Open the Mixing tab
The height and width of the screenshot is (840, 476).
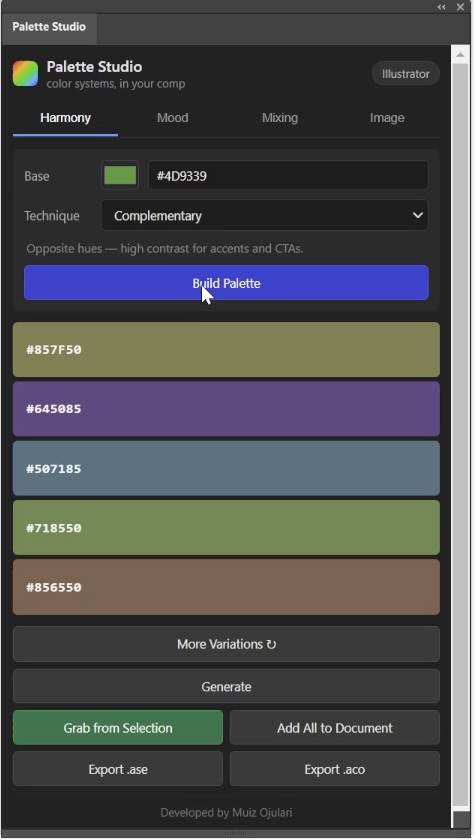[x=279, y=118]
